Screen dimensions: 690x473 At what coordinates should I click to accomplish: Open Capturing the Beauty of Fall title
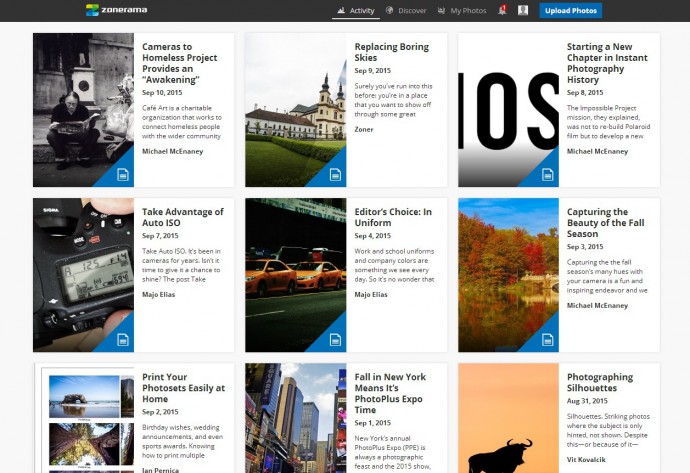(x=606, y=223)
